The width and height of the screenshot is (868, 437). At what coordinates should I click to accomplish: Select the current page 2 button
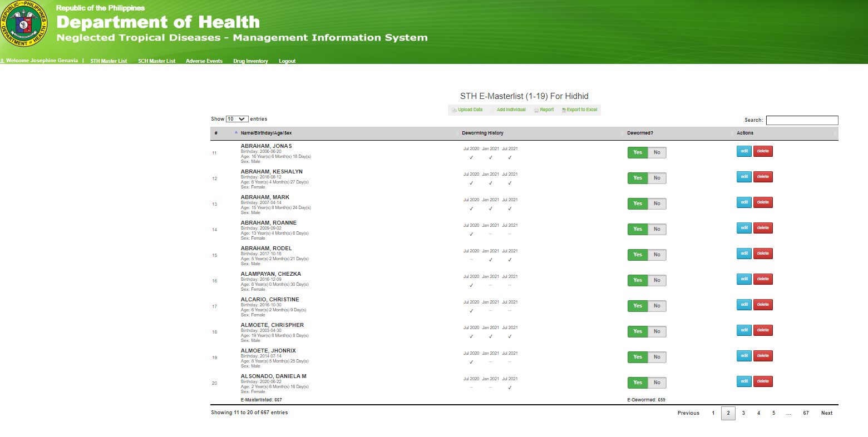pyautogui.click(x=728, y=413)
